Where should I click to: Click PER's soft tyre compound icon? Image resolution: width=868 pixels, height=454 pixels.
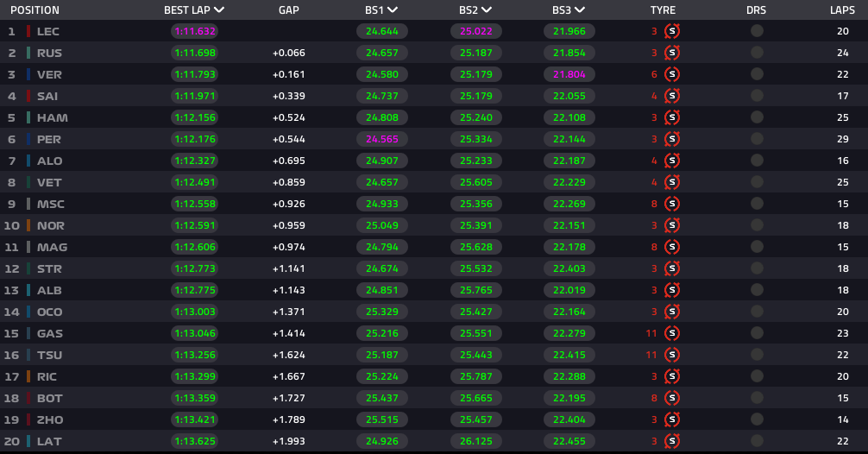672,140
